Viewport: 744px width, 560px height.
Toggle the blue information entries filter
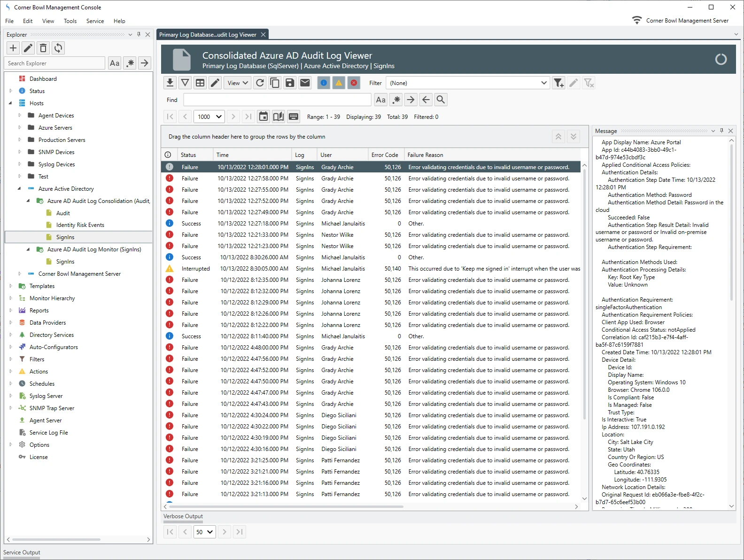pyautogui.click(x=324, y=83)
